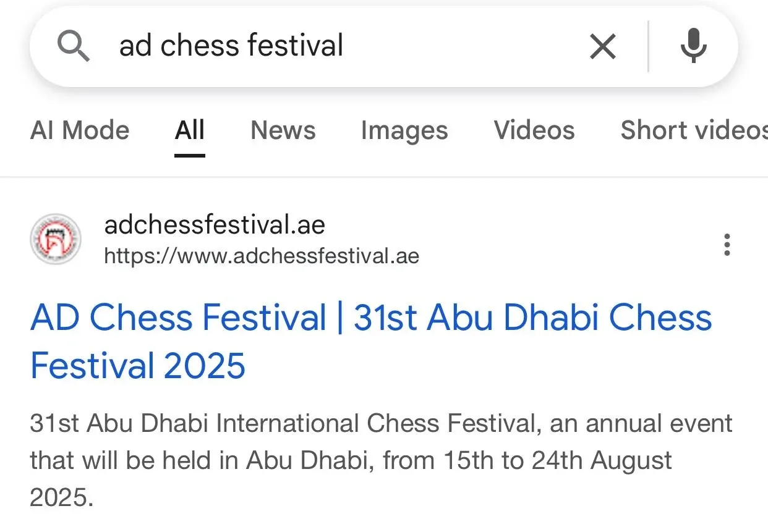The width and height of the screenshot is (768, 532).
Task: Go to the Short videos tab
Action: (x=694, y=130)
